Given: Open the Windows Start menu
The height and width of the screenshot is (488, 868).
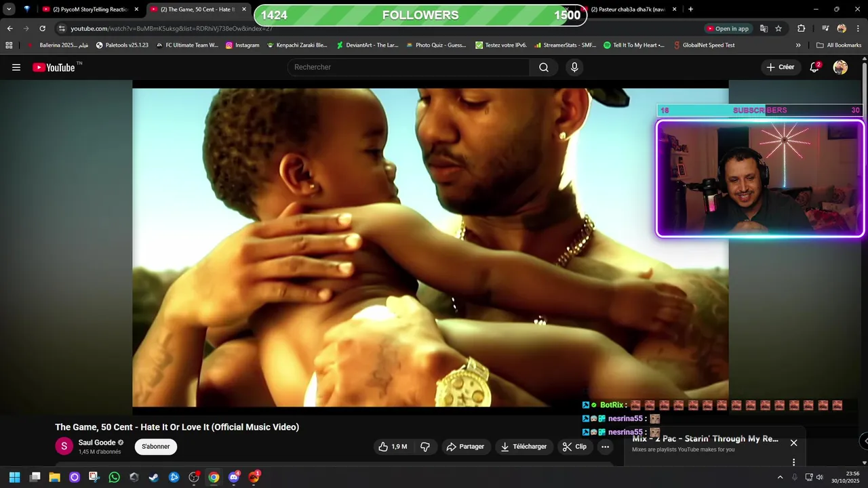Looking at the screenshot, I should (x=14, y=477).
